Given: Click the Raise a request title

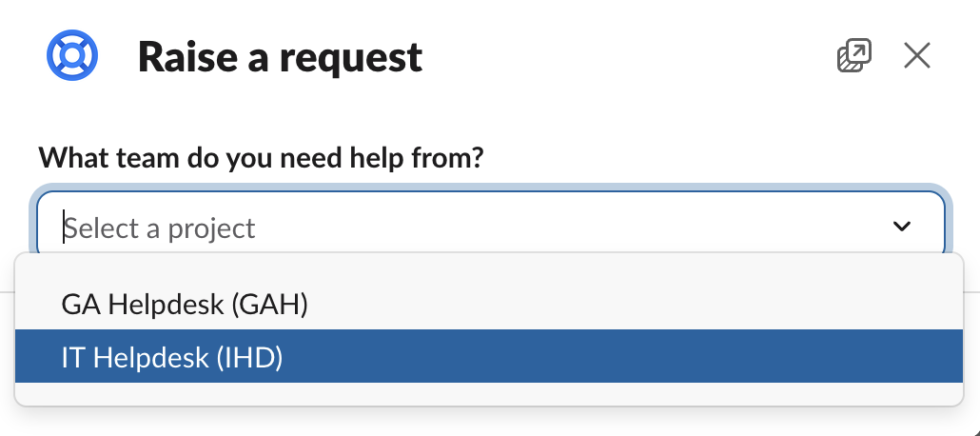Looking at the screenshot, I should [280, 57].
